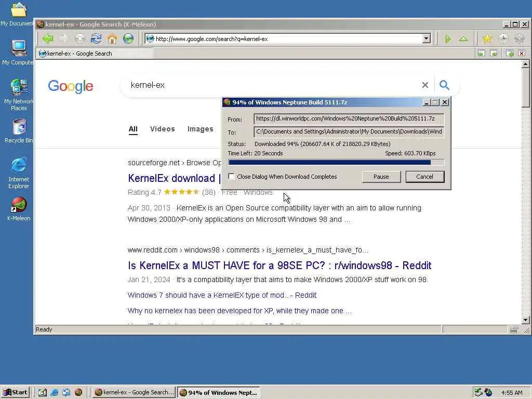This screenshot has height=399, width=532.
Task: Open History with the clock icon
Action: 503,39
